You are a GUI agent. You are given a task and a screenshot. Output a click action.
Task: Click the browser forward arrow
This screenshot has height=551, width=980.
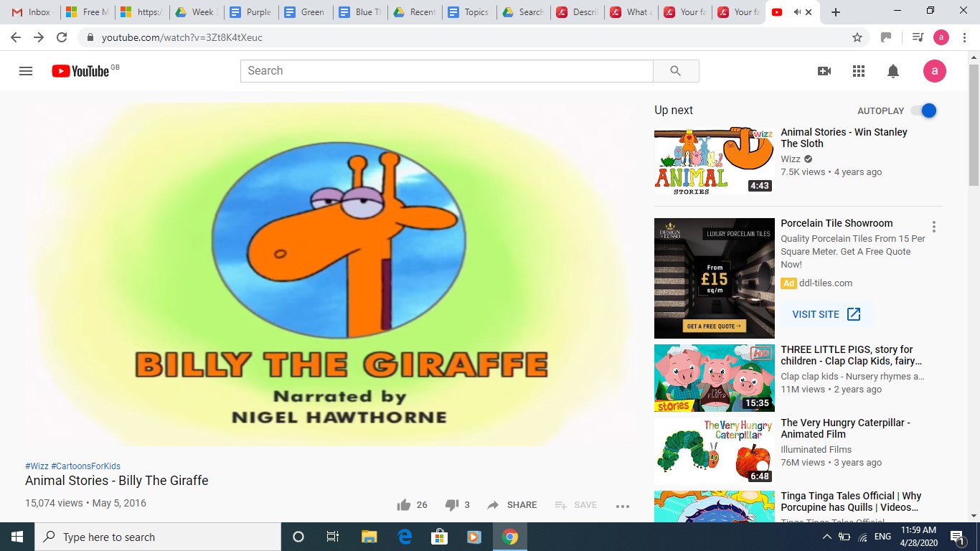(39, 37)
